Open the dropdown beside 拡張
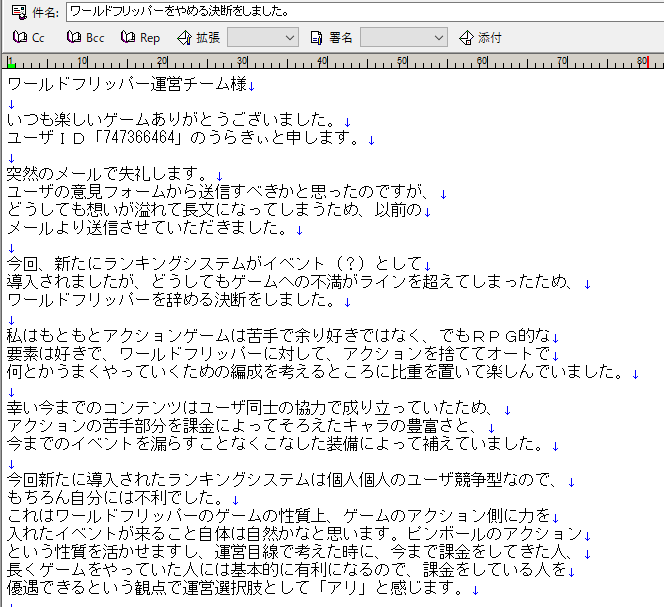Image resolution: width=664 pixels, height=607 pixels. (x=263, y=37)
